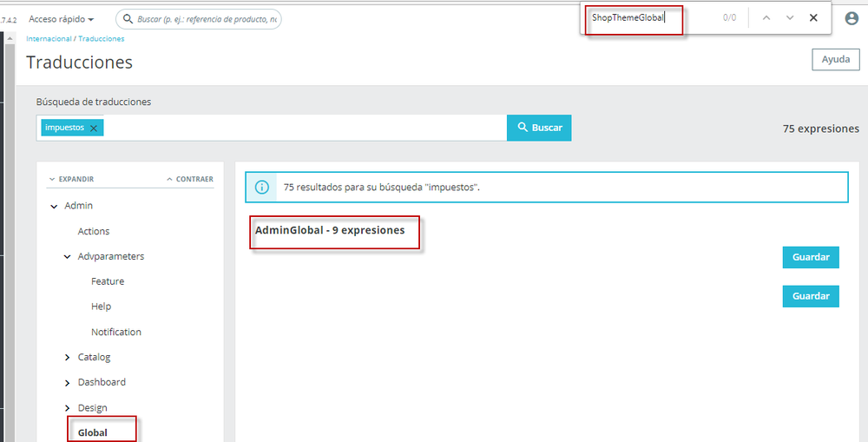Screen dimensions: 868x442
Task: Open the Internacional breadcrumb link
Action: pos(49,39)
